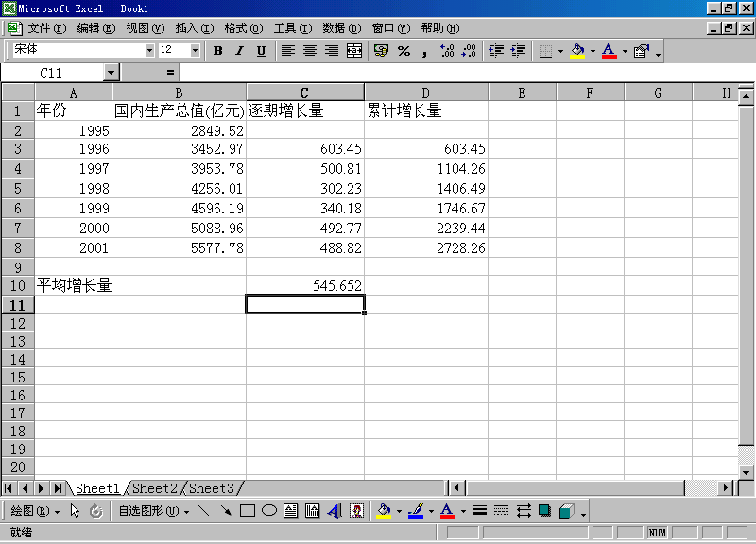Open the font size dropdown
The width and height of the screenshot is (756, 544).
coord(195,51)
